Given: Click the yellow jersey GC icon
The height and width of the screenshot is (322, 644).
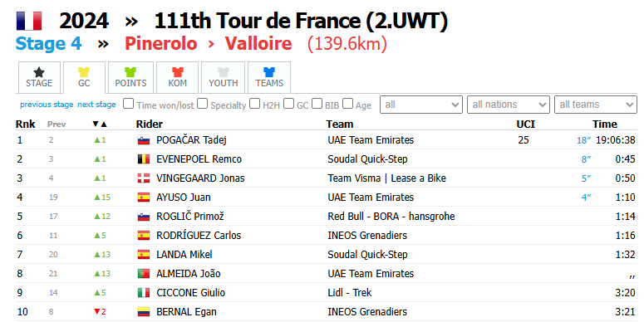Looking at the screenshot, I should 84,72.
